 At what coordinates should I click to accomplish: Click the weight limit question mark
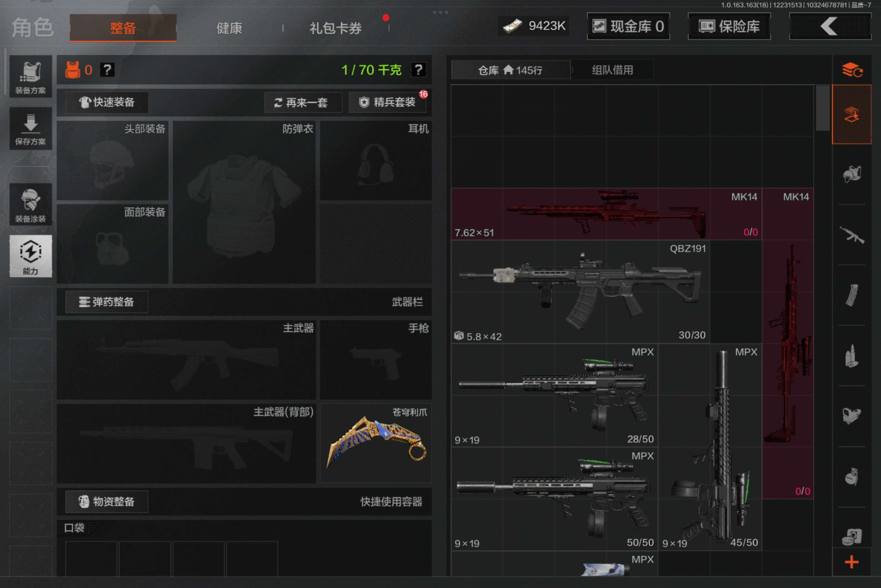pyautogui.click(x=418, y=70)
